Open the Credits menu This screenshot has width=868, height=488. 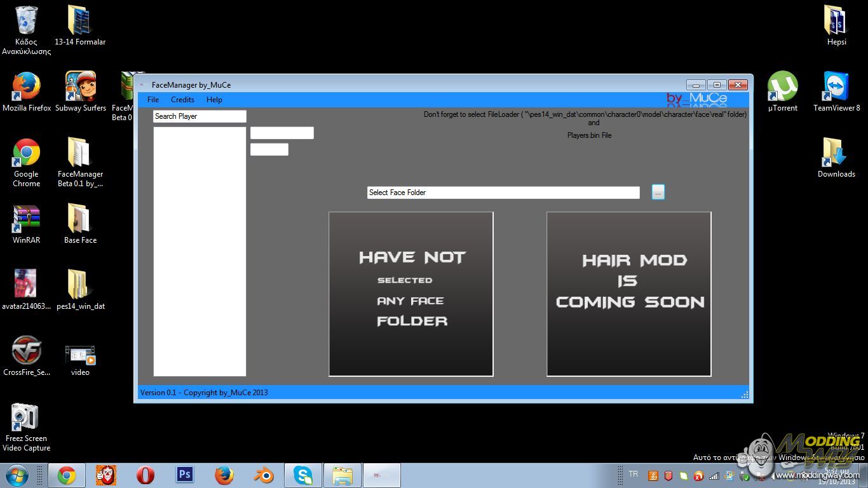click(x=182, y=100)
